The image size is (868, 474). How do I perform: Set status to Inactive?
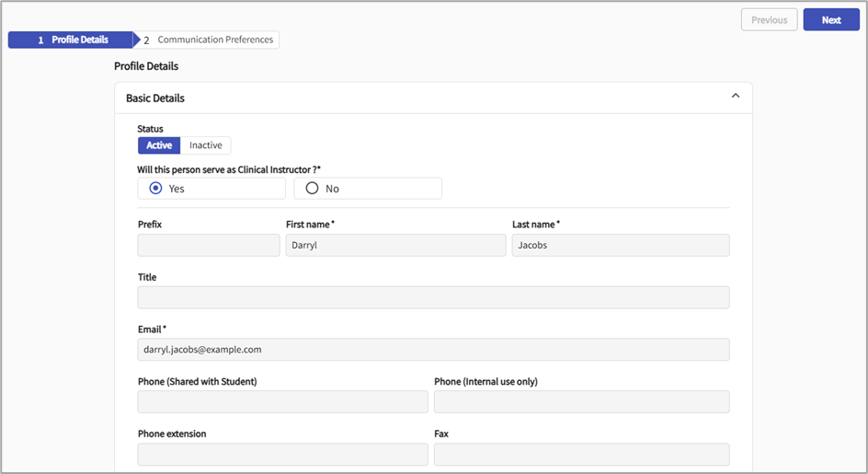[205, 145]
